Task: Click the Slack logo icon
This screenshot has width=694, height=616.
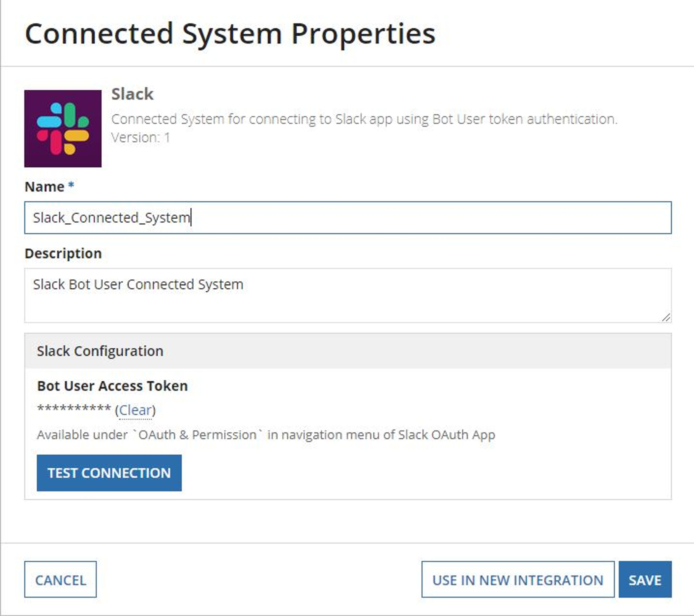Action: pos(63,128)
